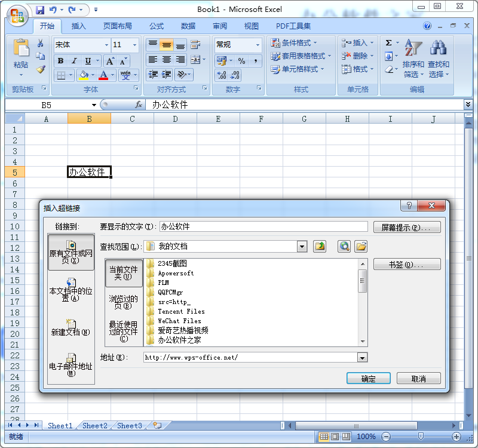This screenshot has width=478, height=448.
Task: Align text to bottom of cell
Action: pos(180,45)
